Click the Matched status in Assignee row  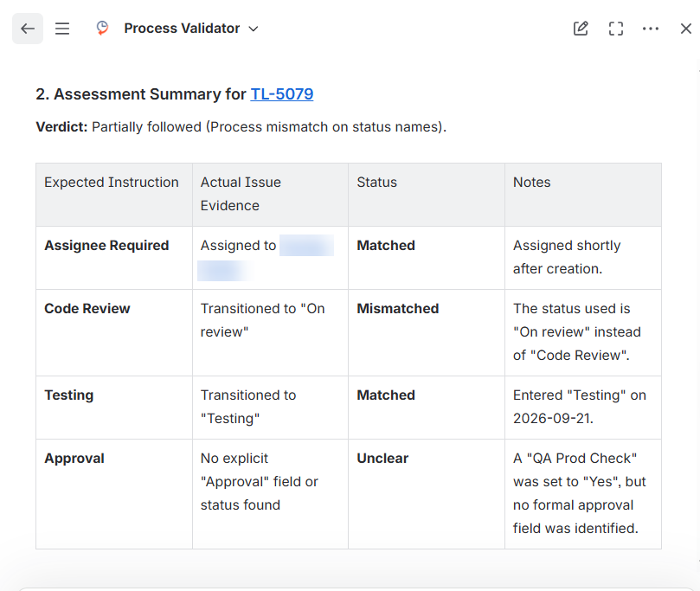[x=386, y=246]
